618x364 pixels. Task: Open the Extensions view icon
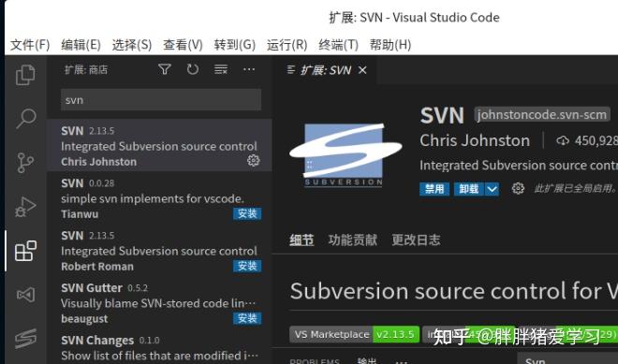tap(25, 251)
